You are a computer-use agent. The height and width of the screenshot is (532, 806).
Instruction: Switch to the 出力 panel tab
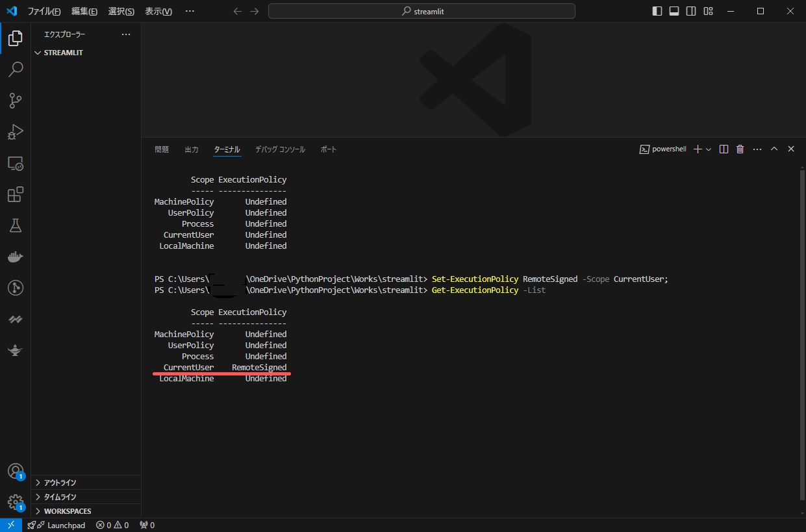click(192, 149)
